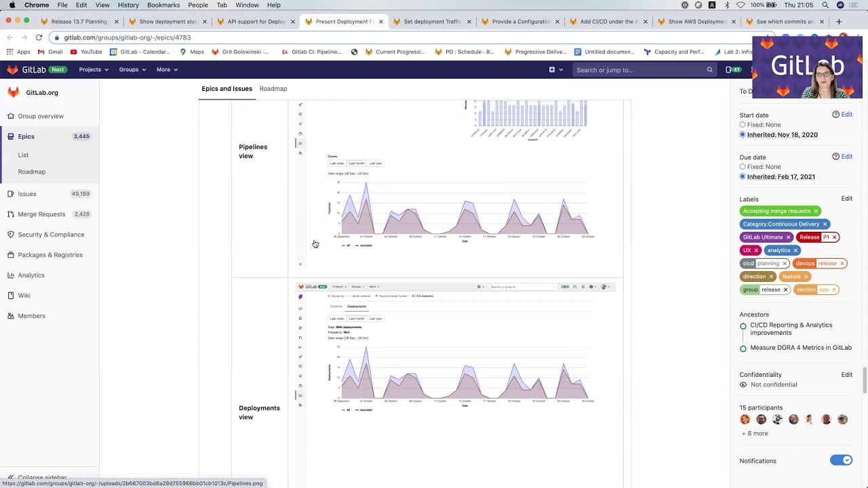The image size is (868, 488).
Task: Remove the 'feature' label
Action: [806, 277]
